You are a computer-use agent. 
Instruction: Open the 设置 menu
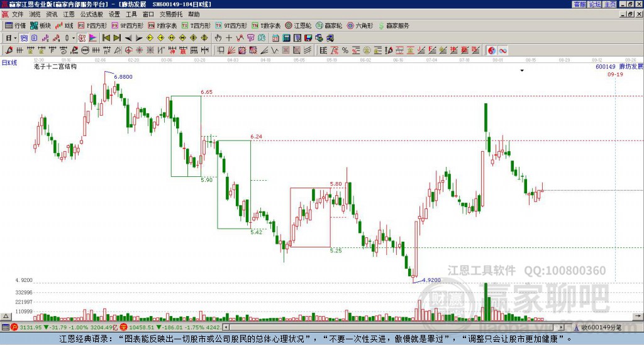pyautogui.click(x=114, y=14)
